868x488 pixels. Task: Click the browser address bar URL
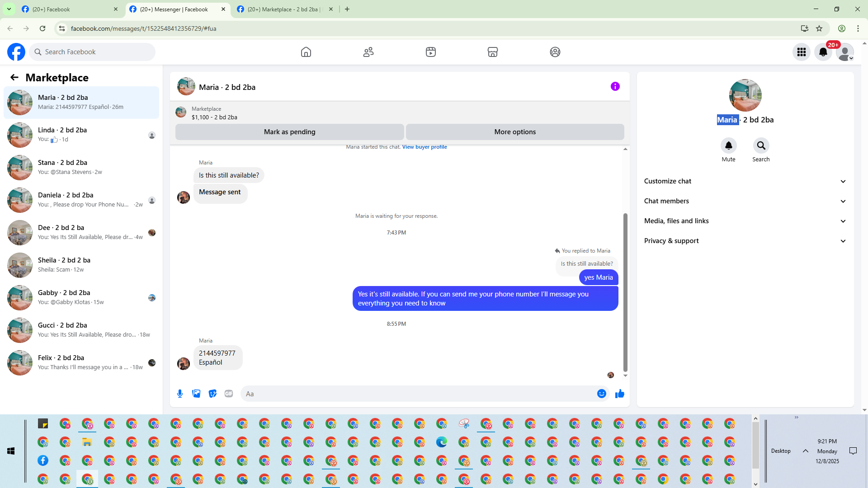[143, 28]
